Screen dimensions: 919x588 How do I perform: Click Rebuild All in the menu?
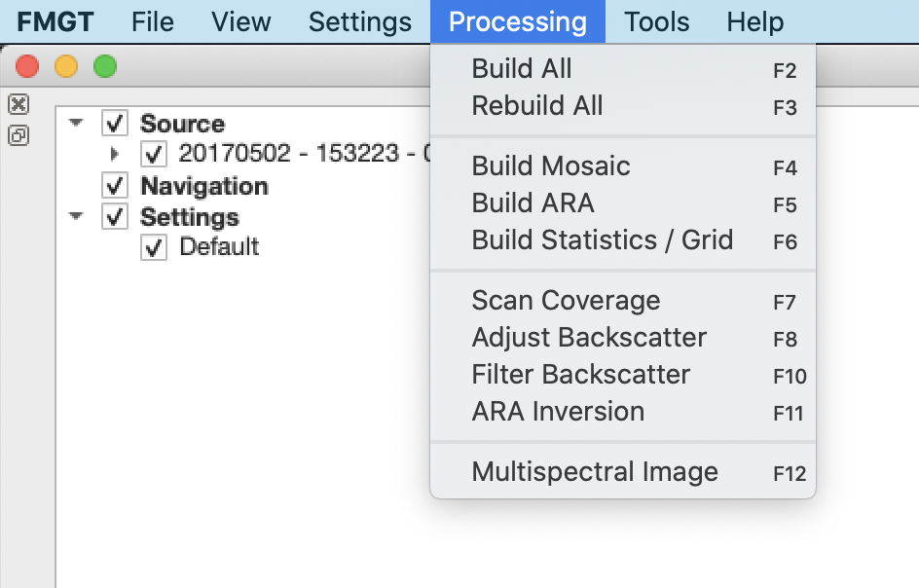pyautogui.click(x=537, y=106)
